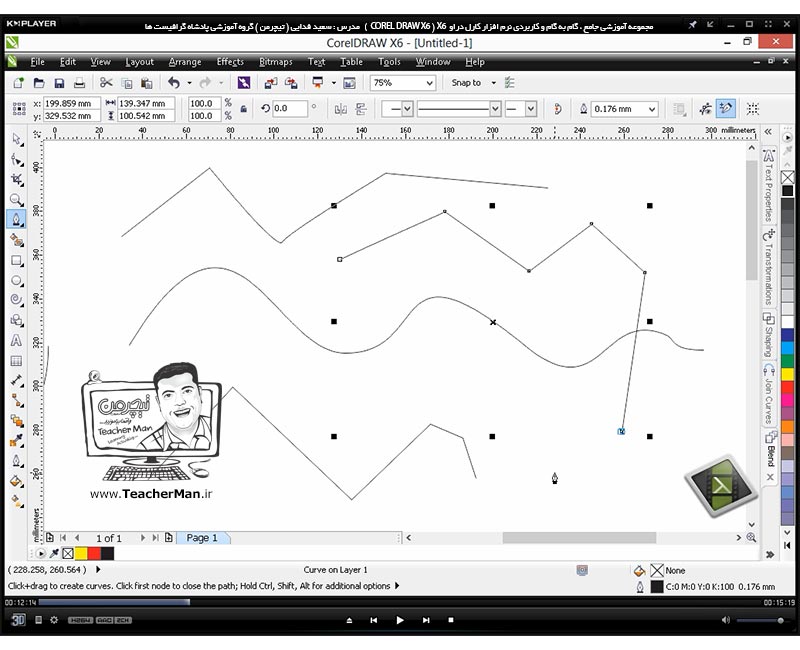Viewport: 800px width, 650px height.
Task: Toggle lock ratio padlock
Action: coord(244,109)
